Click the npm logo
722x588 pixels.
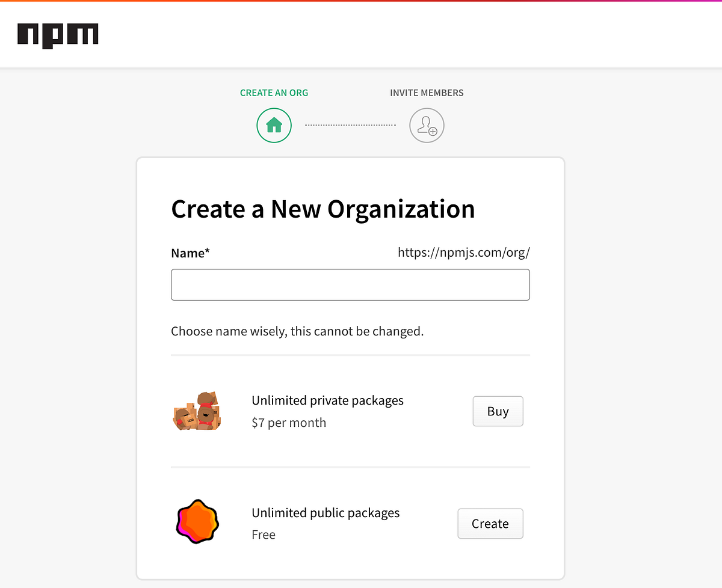pos(58,35)
